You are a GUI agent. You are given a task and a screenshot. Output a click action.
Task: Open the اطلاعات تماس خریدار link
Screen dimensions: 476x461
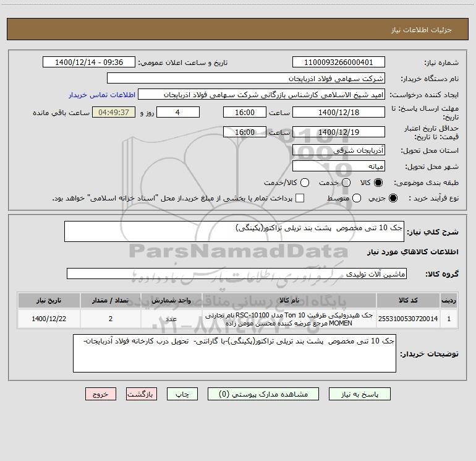click(x=102, y=95)
